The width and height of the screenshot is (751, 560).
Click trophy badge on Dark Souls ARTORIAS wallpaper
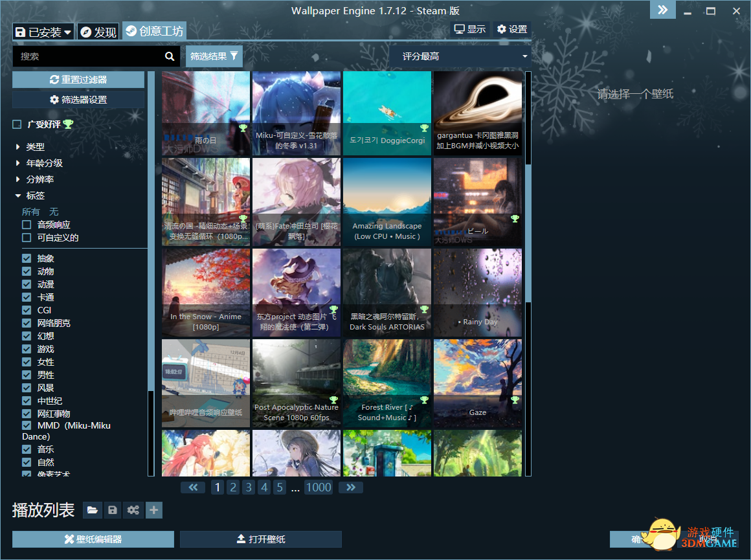click(x=424, y=309)
